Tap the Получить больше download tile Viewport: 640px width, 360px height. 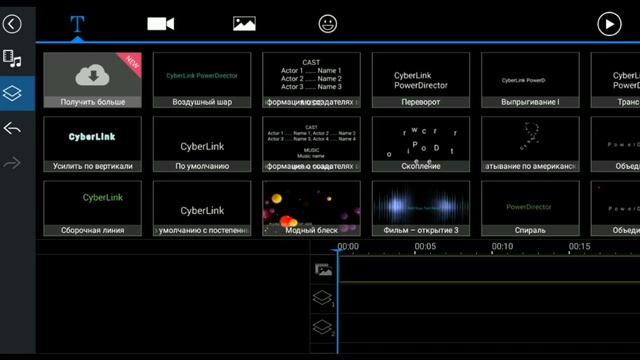pyautogui.click(x=93, y=80)
